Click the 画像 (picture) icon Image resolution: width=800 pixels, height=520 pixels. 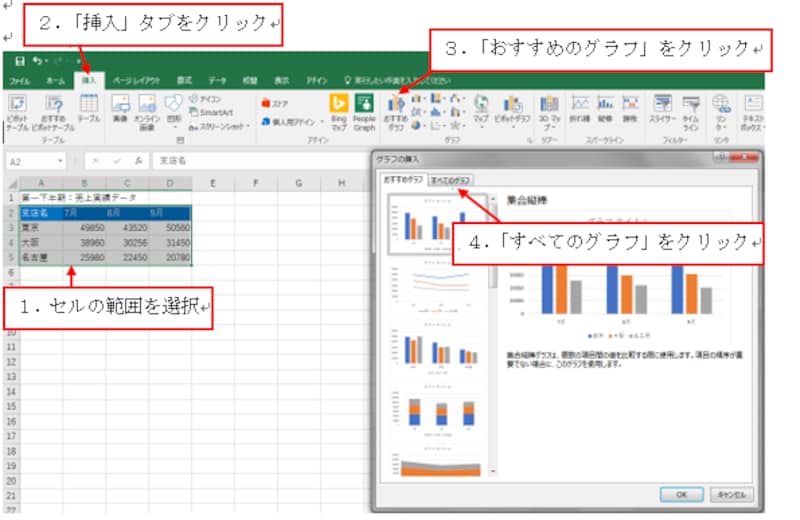click(120, 109)
